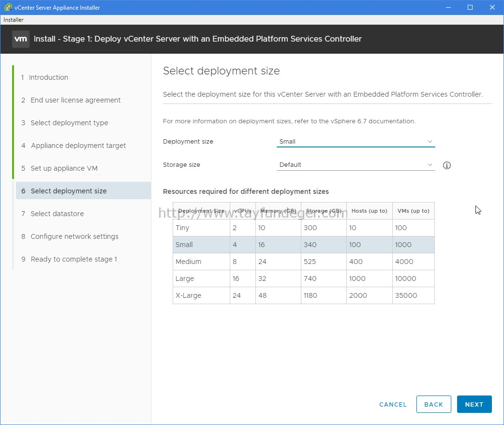Click the NEXT button
This screenshot has width=504, height=425.
474,404
